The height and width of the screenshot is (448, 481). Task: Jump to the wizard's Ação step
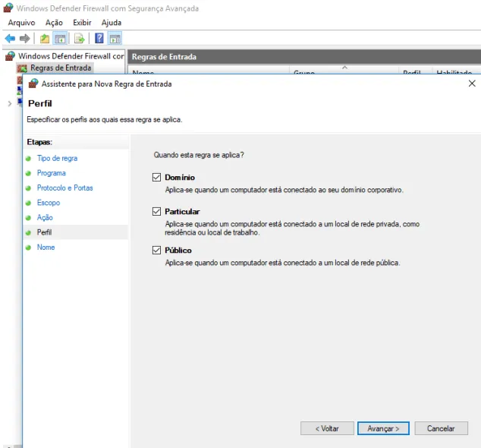coord(45,217)
